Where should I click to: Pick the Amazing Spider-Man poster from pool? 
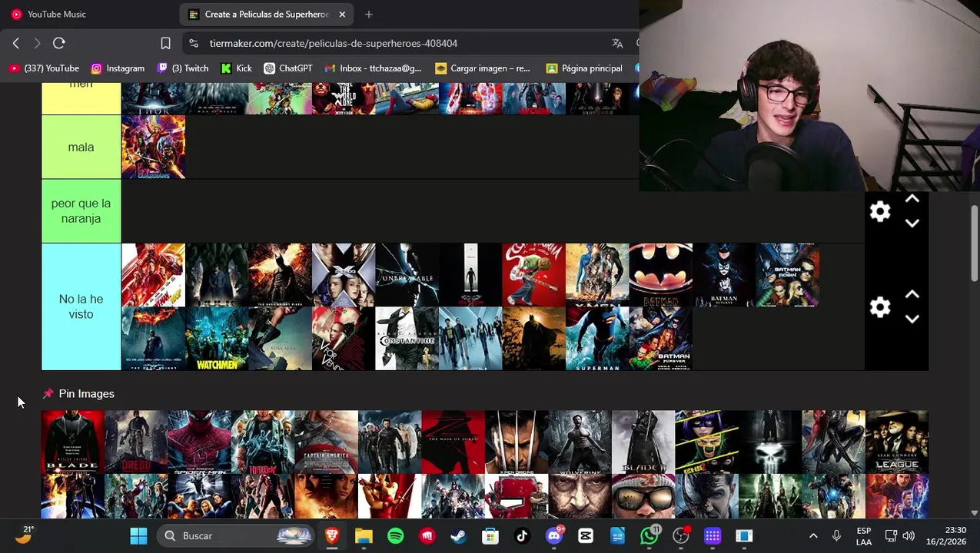199,442
